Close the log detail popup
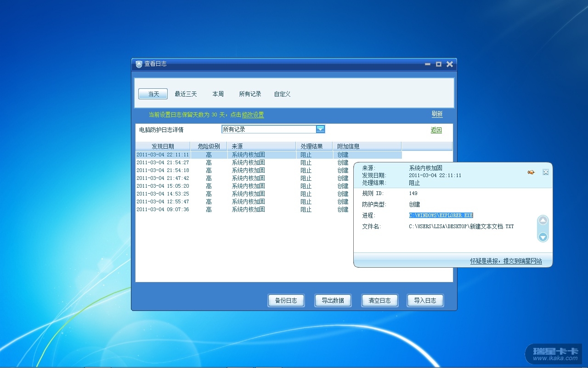Image resolution: width=588 pixels, height=368 pixels. click(x=546, y=172)
